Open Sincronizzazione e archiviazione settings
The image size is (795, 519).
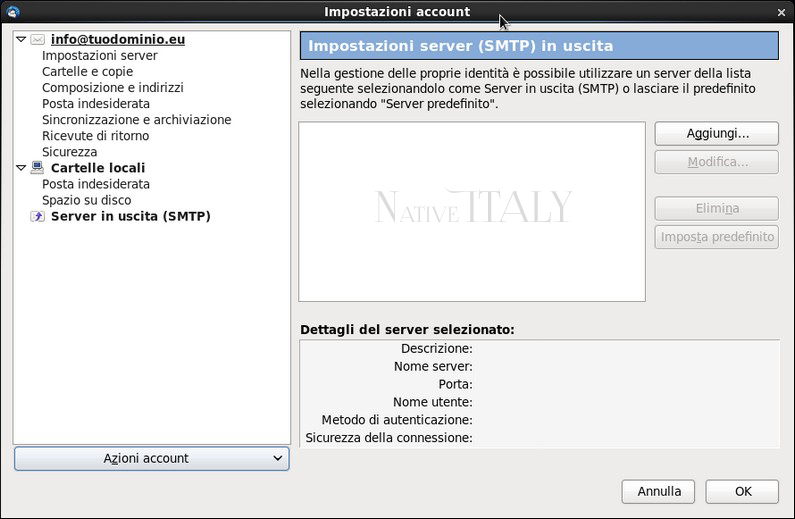coord(136,120)
